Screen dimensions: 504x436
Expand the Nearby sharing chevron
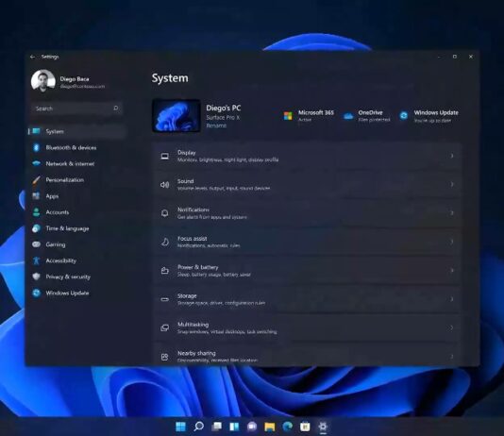[452, 357]
